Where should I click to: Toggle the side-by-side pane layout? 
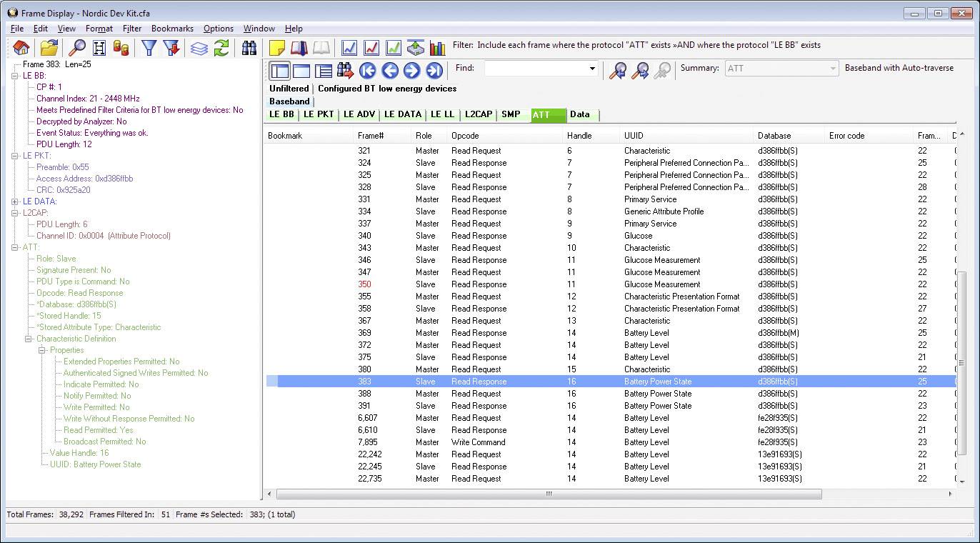[281, 69]
